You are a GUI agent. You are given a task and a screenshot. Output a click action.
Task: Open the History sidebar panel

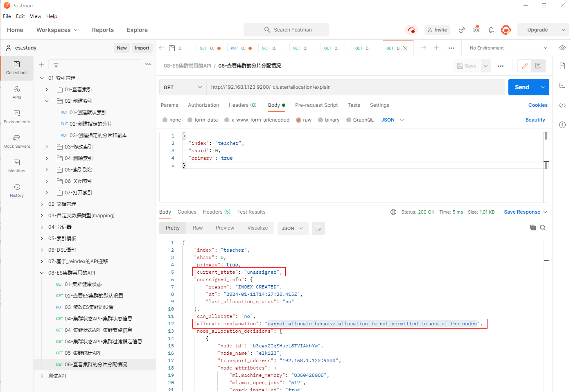pyautogui.click(x=17, y=190)
